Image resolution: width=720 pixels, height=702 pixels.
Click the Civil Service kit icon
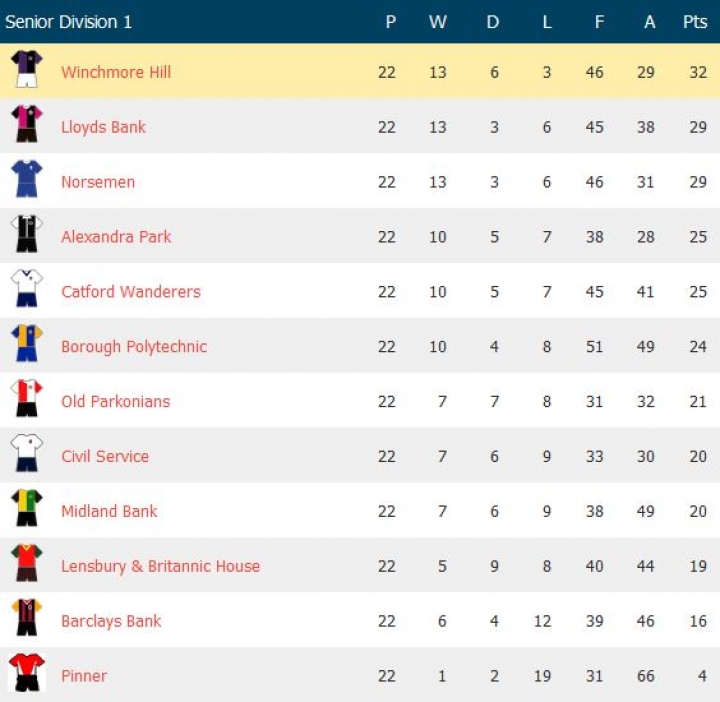point(26,455)
